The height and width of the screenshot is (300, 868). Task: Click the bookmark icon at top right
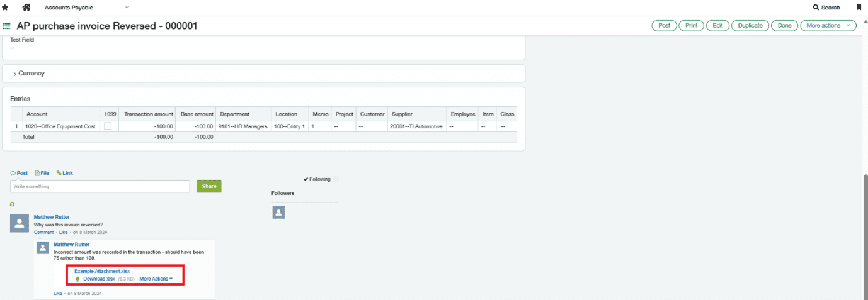click(x=859, y=8)
